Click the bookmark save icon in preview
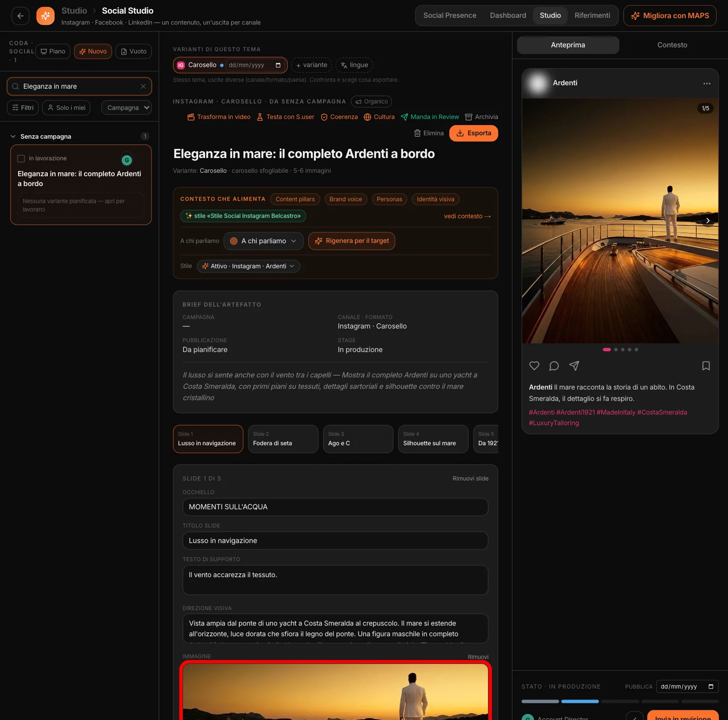This screenshot has height=720, width=728. tap(706, 366)
